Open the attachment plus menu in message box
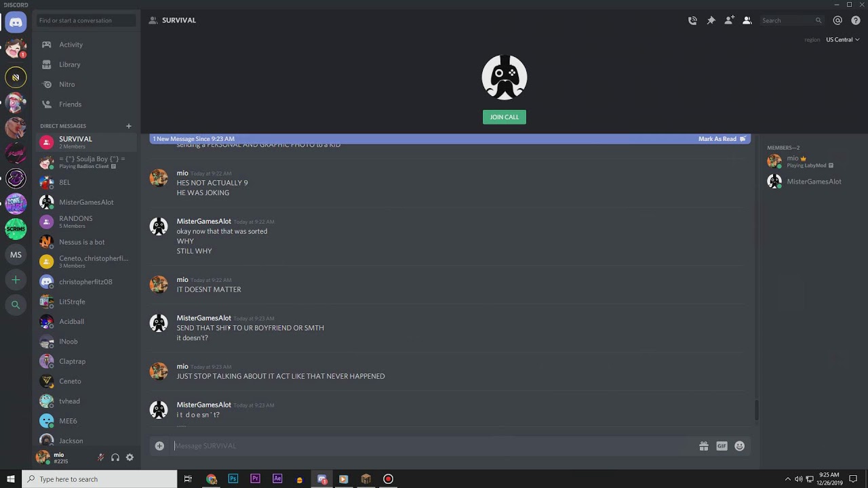This screenshot has width=868, height=488. pos(159,446)
